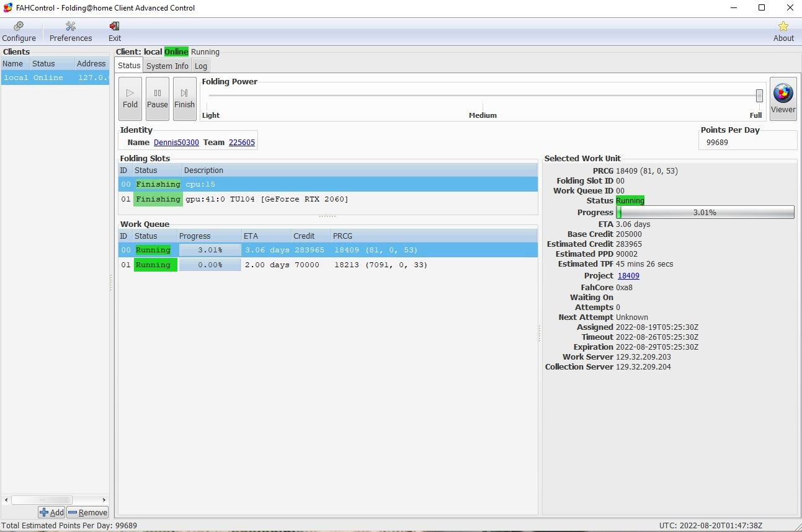This screenshot has width=802, height=532.
Task: Click the Medium label under the power slider
Action: (x=483, y=115)
